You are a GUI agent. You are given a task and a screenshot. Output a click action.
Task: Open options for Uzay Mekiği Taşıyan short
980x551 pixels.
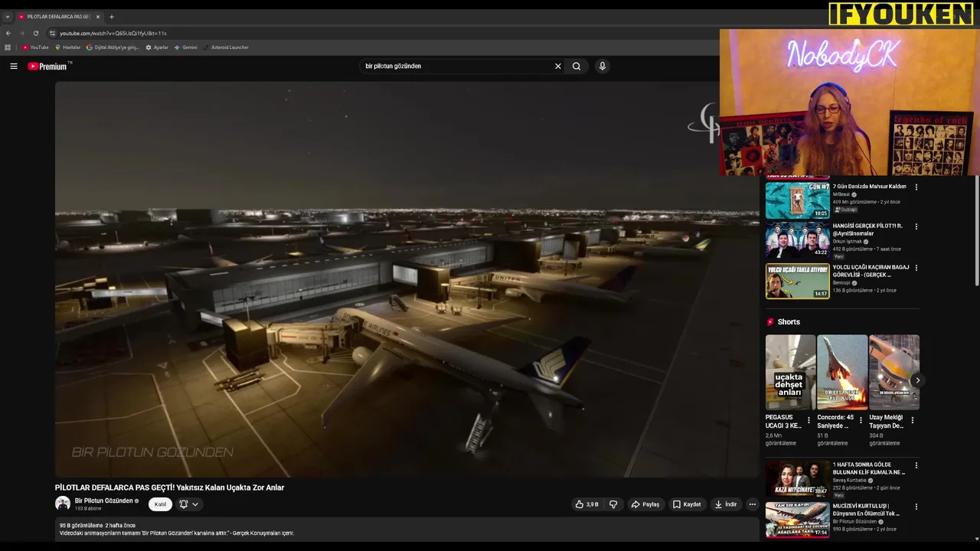[912, 420]
